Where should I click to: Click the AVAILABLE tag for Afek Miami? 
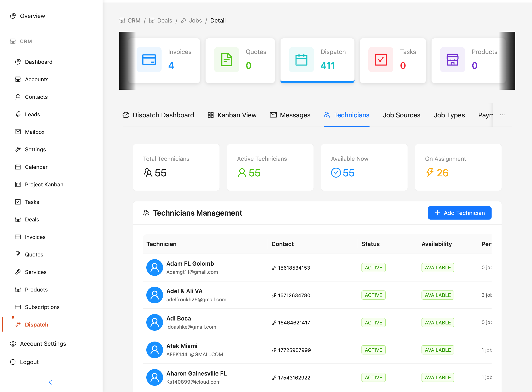pos(438,350)
